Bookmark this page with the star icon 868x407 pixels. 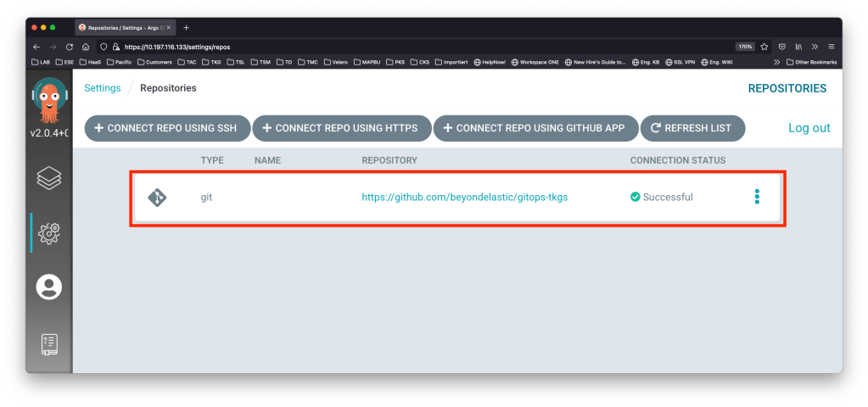764,47
